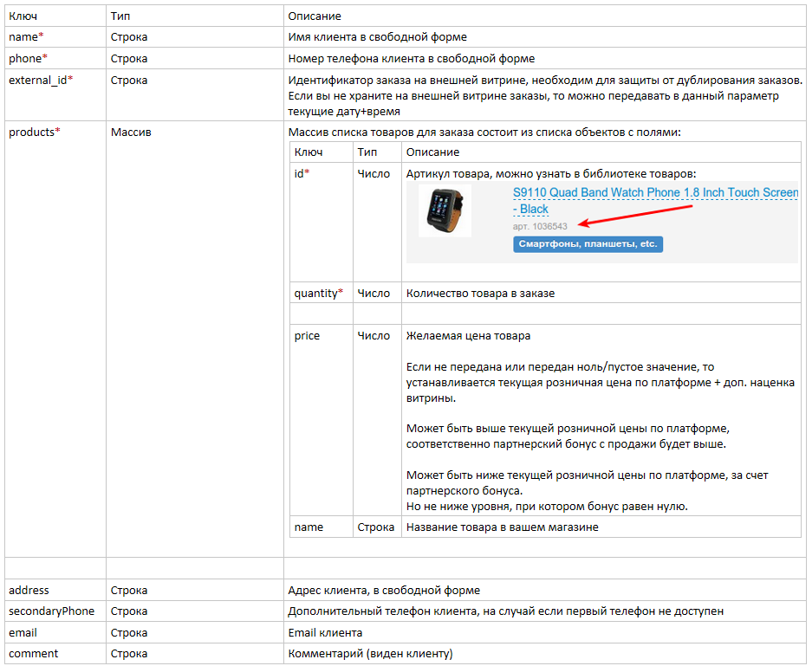Select the "phone" key cell
Image resolution: width=812 pixels, height=666 pixels.
tap(28, 59)
